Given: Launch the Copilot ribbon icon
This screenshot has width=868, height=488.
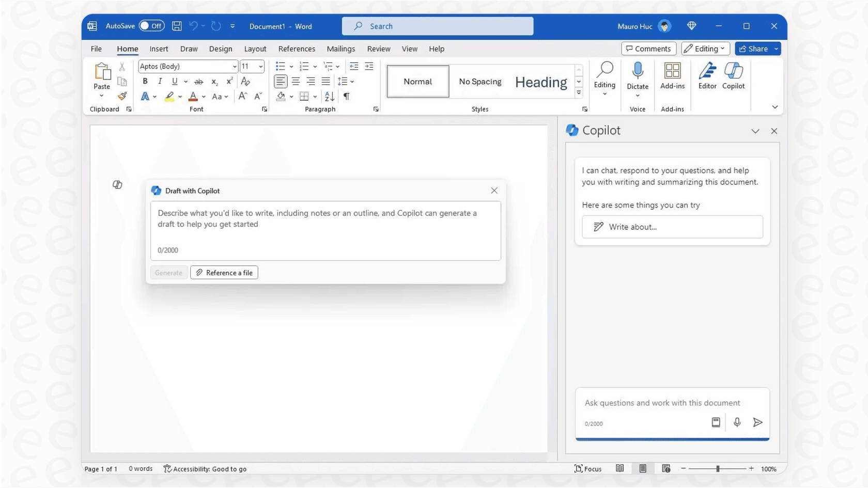Looking at the screenshot, I should click(x=733, y=76).
